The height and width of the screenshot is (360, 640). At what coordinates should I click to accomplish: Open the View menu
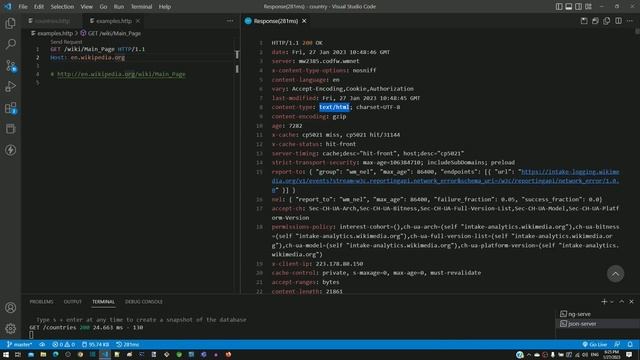pyautogui.click(x=86, y=7)
